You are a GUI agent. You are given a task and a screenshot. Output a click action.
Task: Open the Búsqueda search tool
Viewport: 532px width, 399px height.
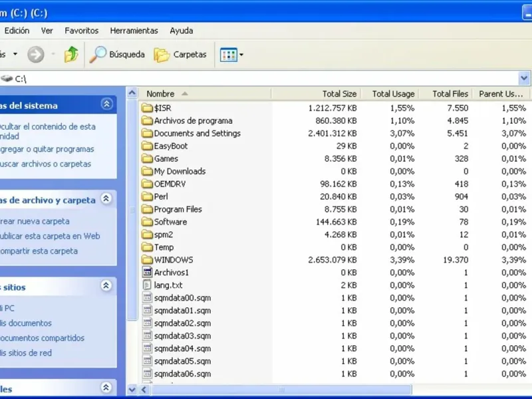point(117,55)
